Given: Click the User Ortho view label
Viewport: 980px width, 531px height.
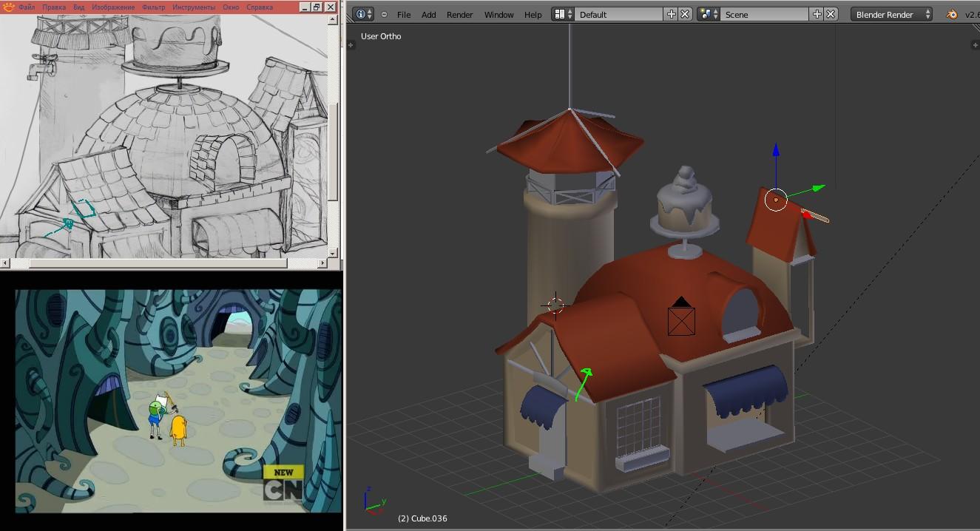Looking at the screenshot, I should point(381,36).
